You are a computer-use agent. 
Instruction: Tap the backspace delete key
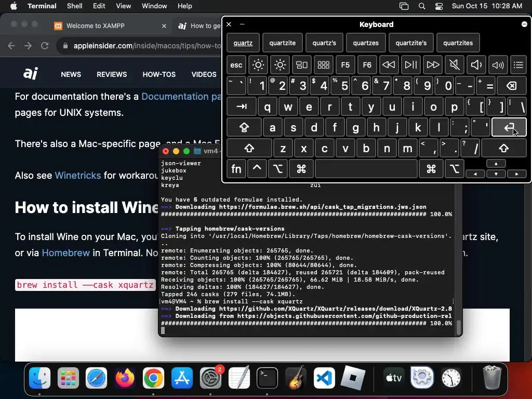coord(512,86)
